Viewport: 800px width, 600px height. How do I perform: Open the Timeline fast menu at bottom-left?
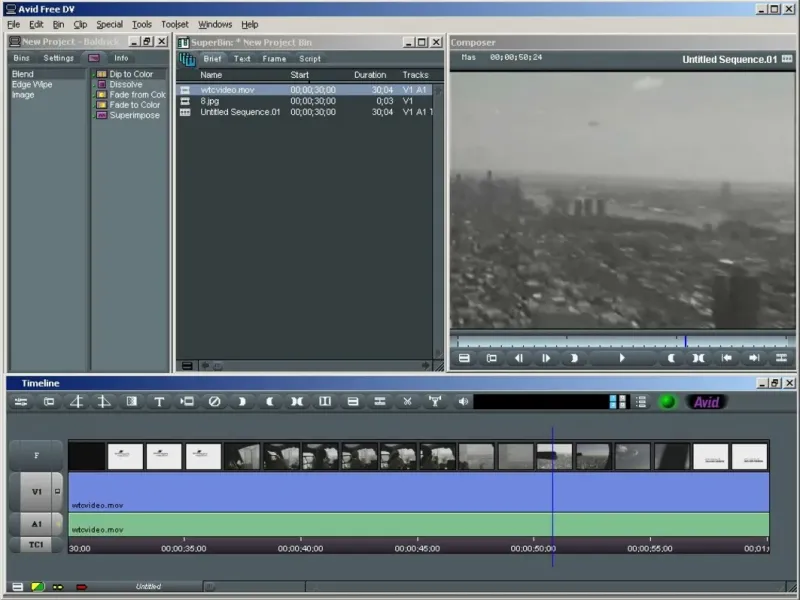coord(17,587)
